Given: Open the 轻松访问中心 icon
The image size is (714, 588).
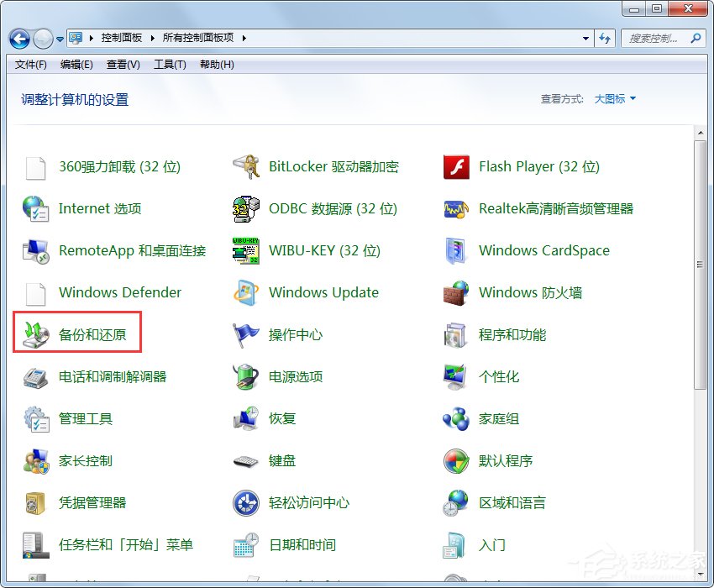Looking at the screenshot, I should pos(246,503).
